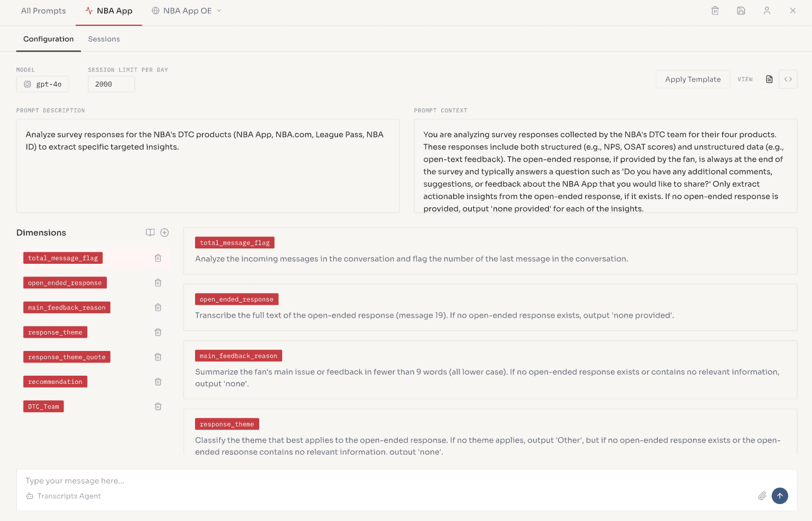Open the dimensions library book icon
The image size is (812, 521).
coord(150,233)
